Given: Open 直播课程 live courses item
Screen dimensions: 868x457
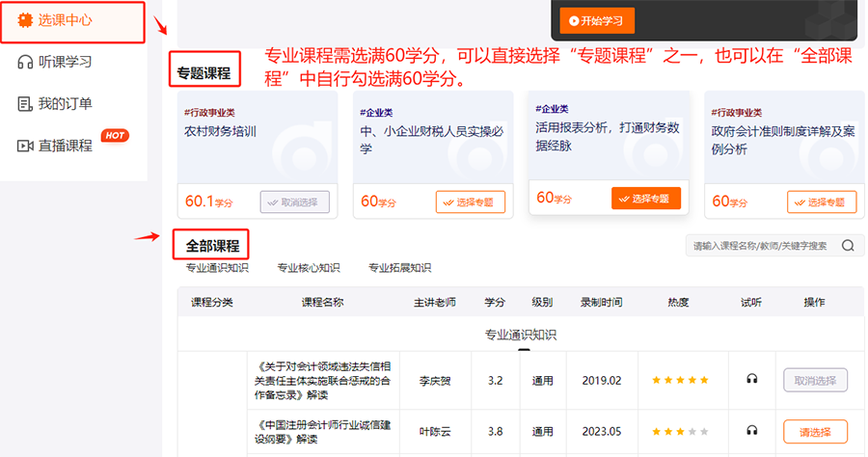Looking at the screenshot, I should point(66,146).
